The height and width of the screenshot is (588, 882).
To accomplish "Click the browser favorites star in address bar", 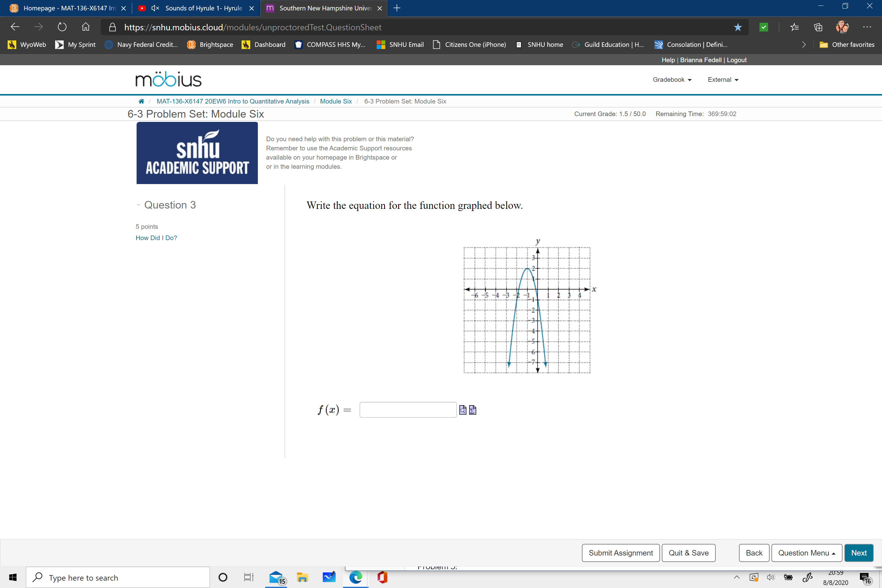I will click(737, 27).
